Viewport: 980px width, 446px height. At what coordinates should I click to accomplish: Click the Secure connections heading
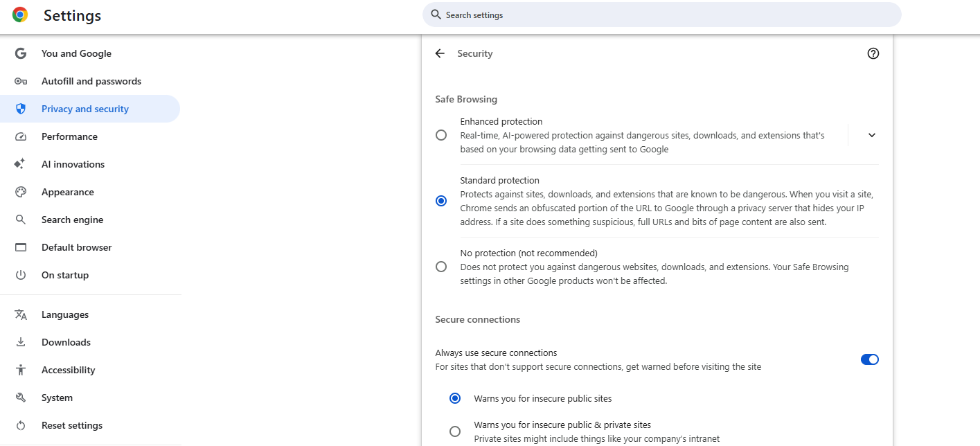click(478, 319)
